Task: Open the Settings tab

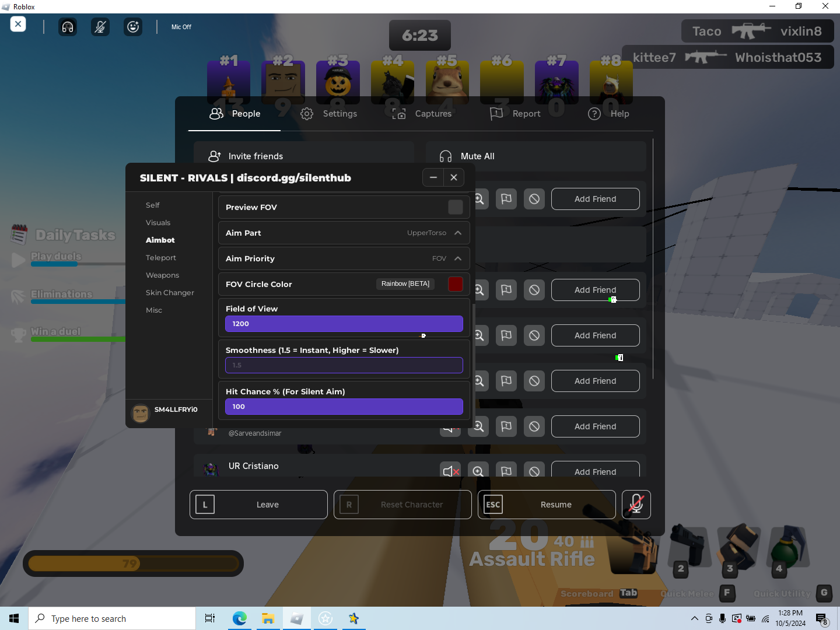Action: [328, 114]
